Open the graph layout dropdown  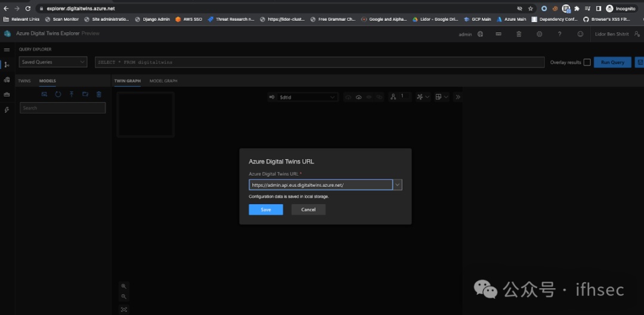pyautogui.click(x=423, y=97)
